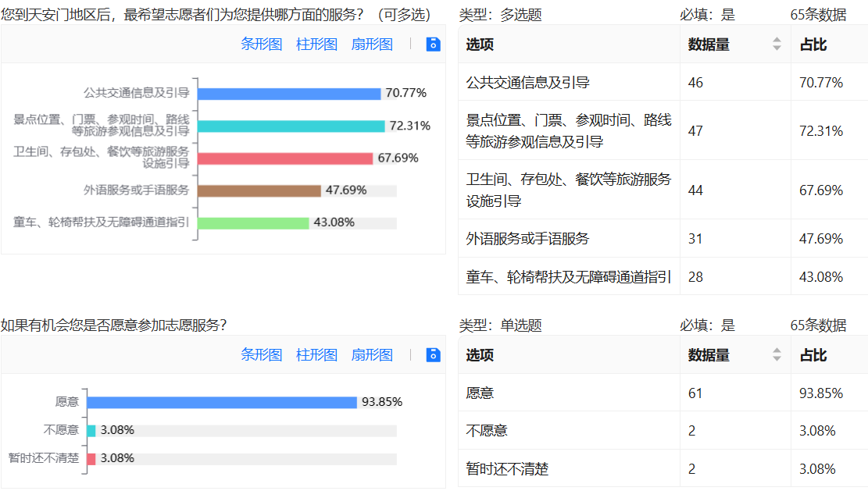Click the blue 公共交通信息及引导 bar at 70.77%
The image size is (868, 498).
click(x=289, y=94)
